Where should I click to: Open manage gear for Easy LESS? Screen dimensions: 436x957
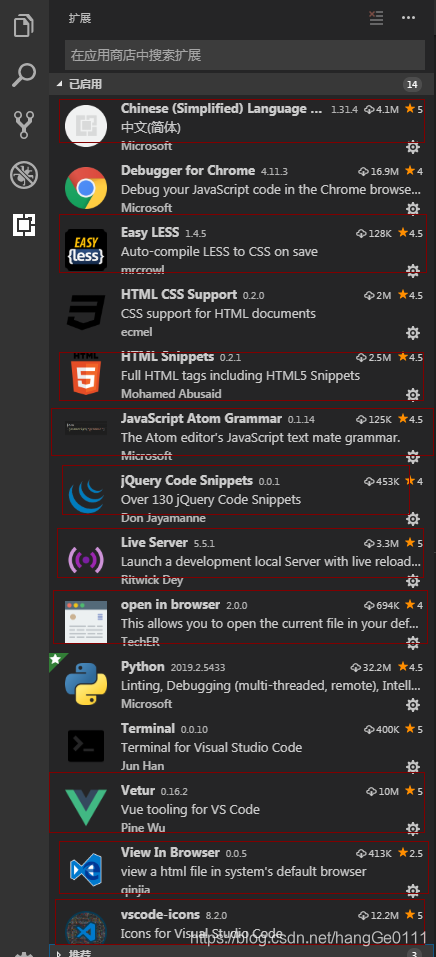point(413,270)
